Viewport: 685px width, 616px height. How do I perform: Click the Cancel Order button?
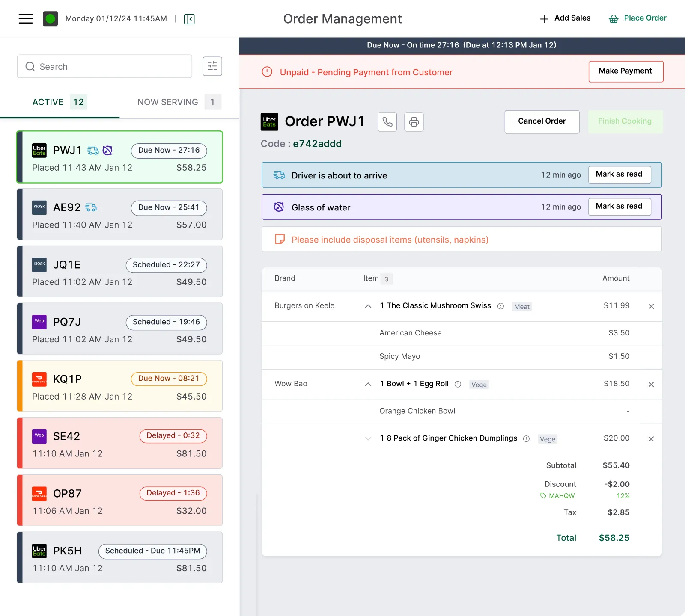tap(542, 122)
